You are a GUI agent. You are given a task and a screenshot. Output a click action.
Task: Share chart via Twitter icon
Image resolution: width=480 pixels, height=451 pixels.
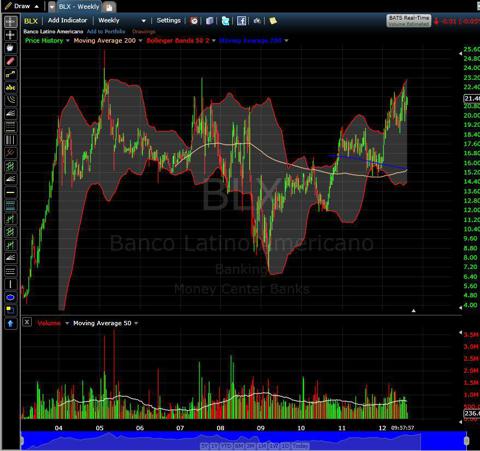225,21
